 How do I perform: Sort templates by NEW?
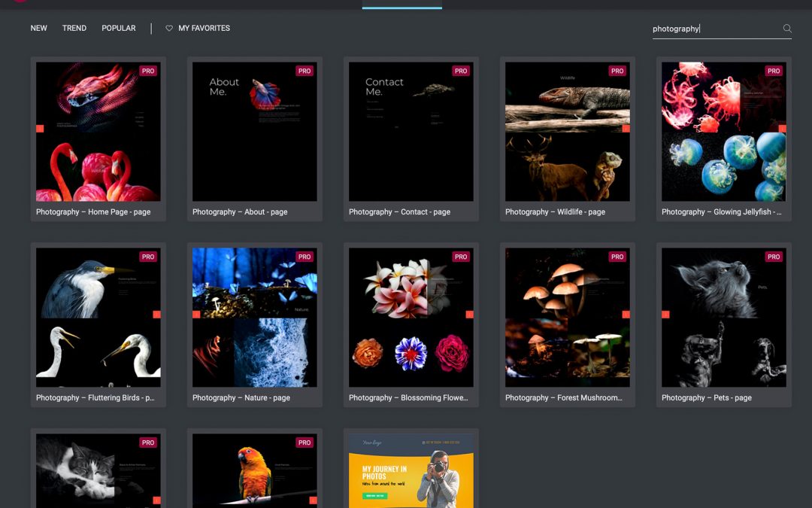click(38, 29)
